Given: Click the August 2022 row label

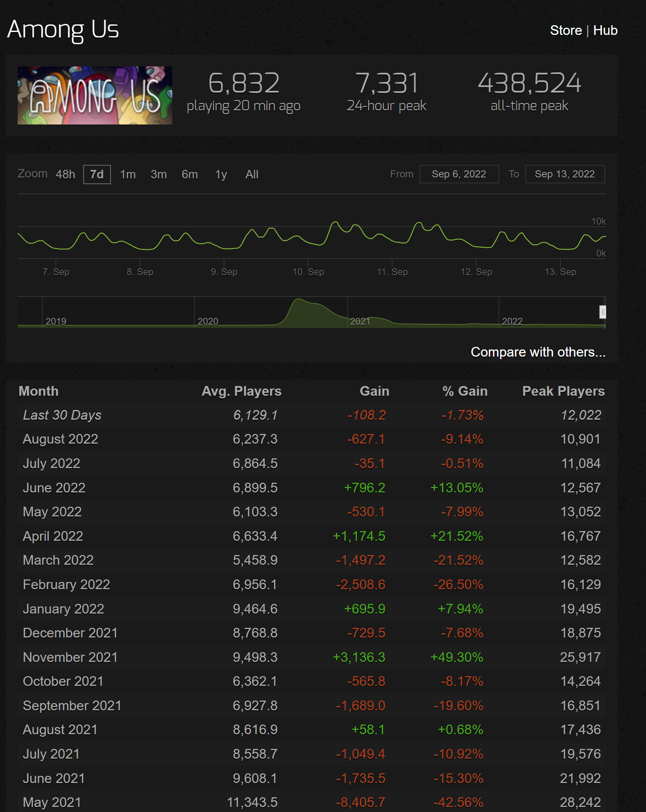Looking at the screenshot, I should pos(61,439).
